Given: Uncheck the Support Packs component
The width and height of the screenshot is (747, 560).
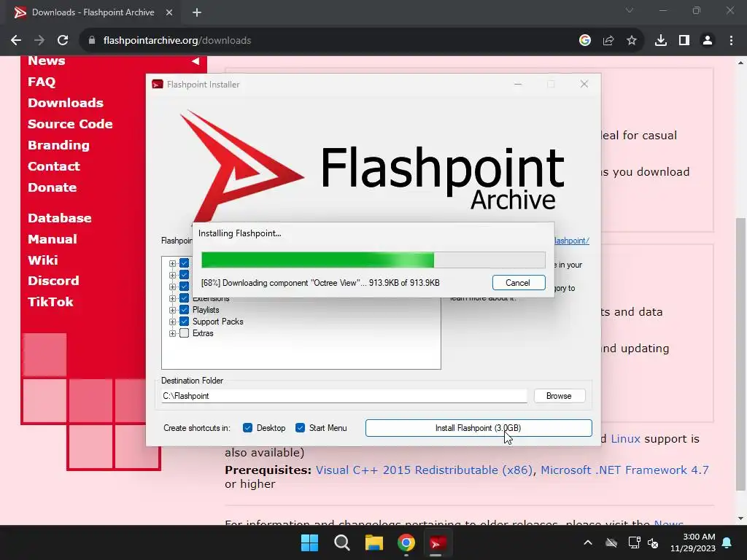Looking at the screenshot, I should (x=184, y=322).
